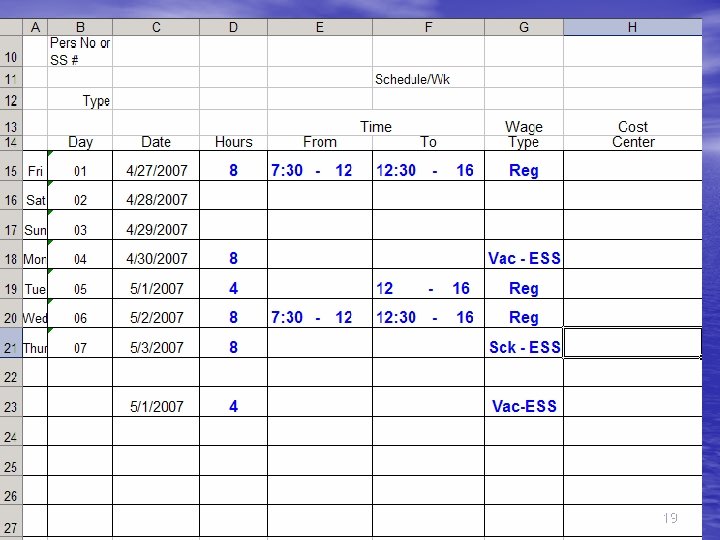Click the 'Cost Center' header cell

point(632,134)
